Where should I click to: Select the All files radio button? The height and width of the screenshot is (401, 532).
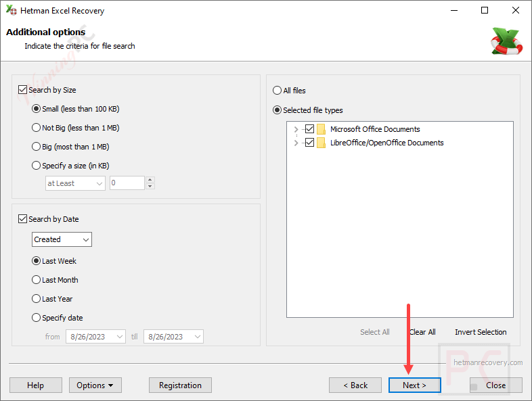(x=278, y=91)
